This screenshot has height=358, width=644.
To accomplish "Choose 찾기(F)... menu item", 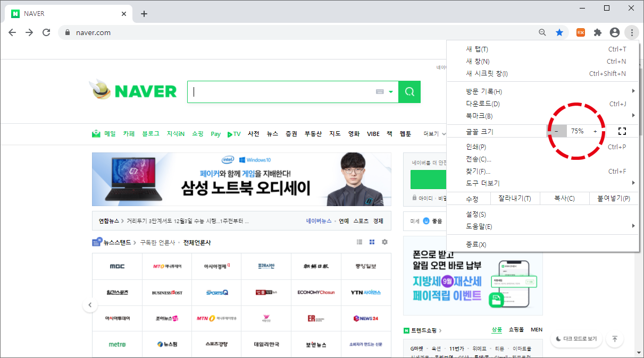I will tap(542, 171).
